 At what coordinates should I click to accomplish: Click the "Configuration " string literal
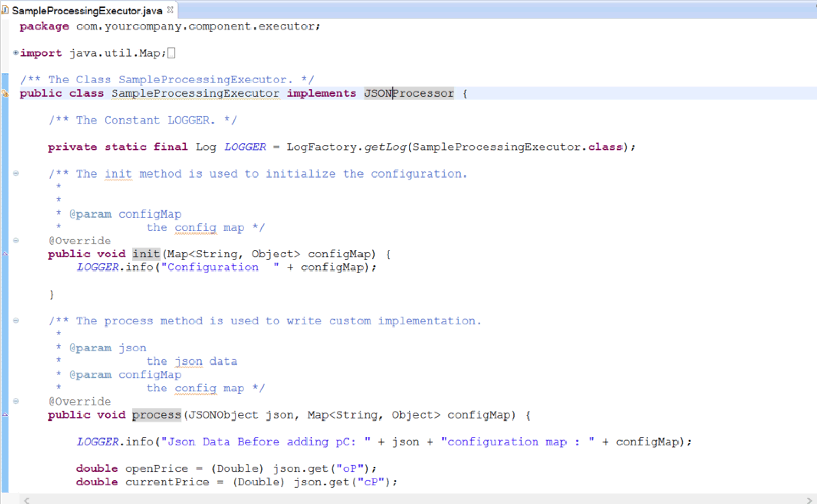coord(220,267)
